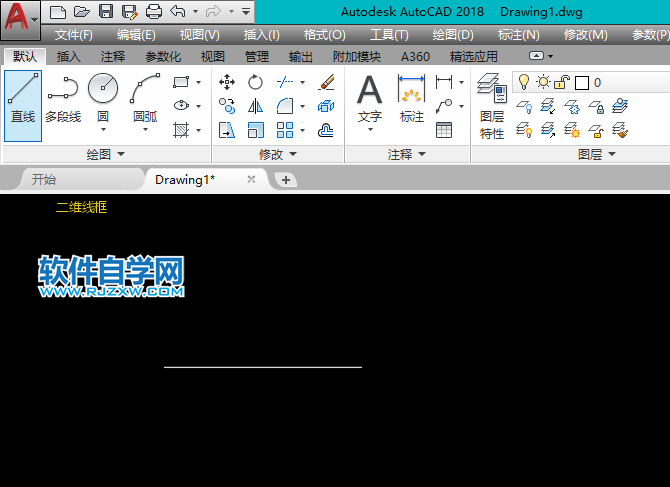
Task: Click the Linear dimension icon
Action: coord(444,82)
